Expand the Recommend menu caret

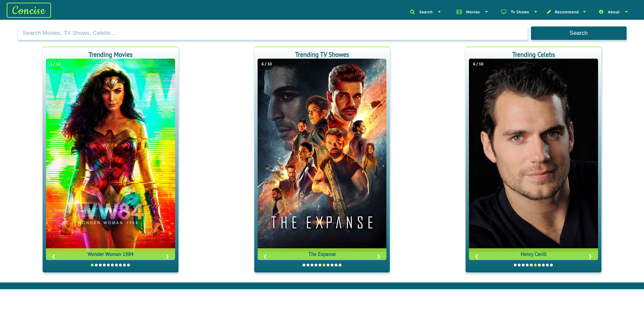pyautogui.click(x=584, y=12)
